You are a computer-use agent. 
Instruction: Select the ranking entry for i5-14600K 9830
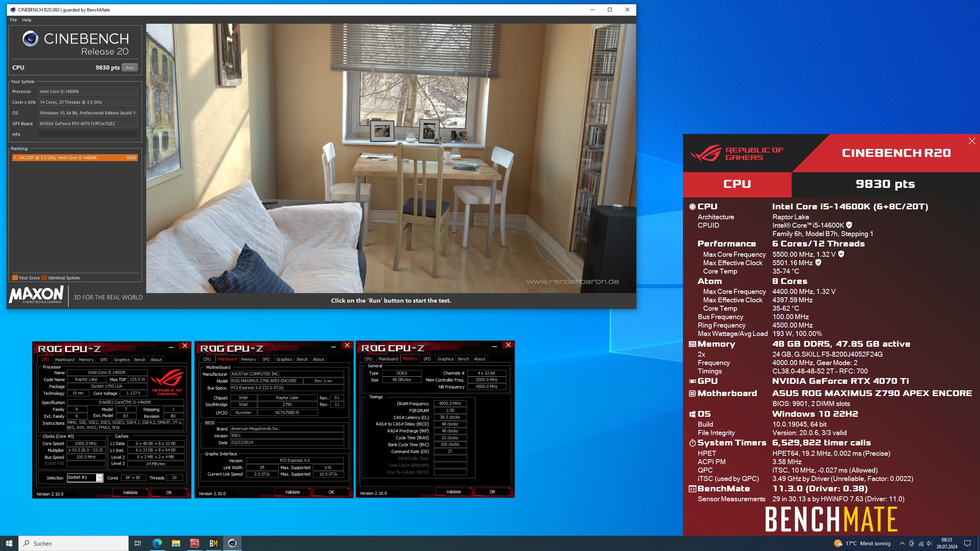pos(75,158)
